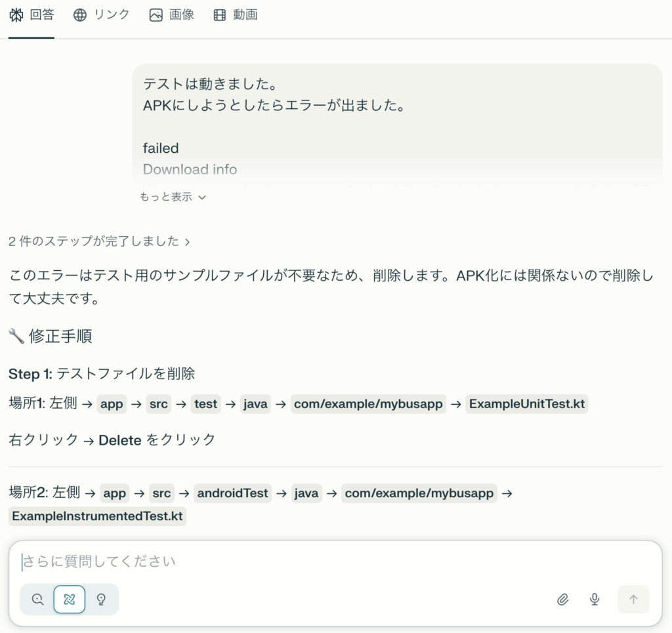The height and width of the screenshot is (633, 672).
Task: Click the ExampleUnitTest.kt code label
Action: pyautogui.click(x=526, y=404)
